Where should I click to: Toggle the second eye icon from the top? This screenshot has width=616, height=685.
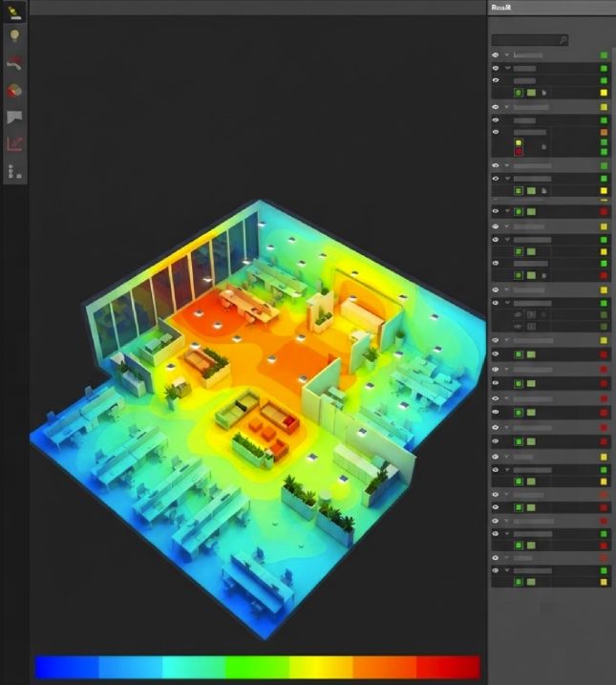[496, 68]
